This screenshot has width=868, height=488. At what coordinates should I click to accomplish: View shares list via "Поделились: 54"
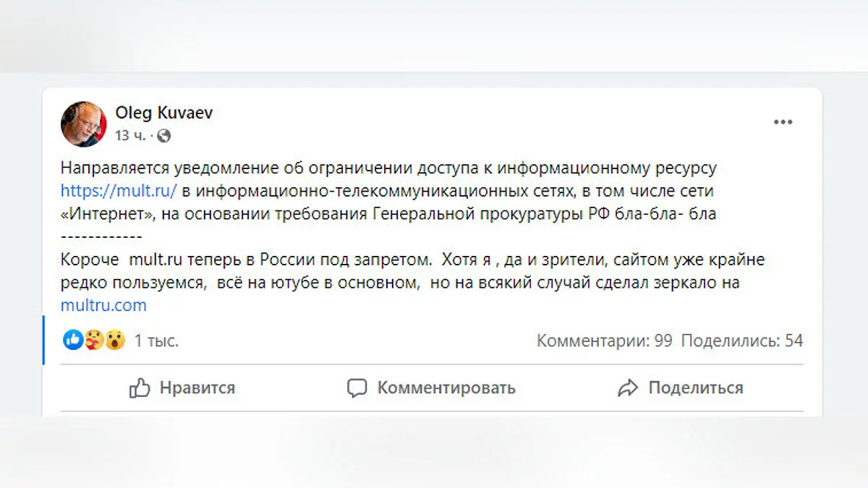coord(742,341)
